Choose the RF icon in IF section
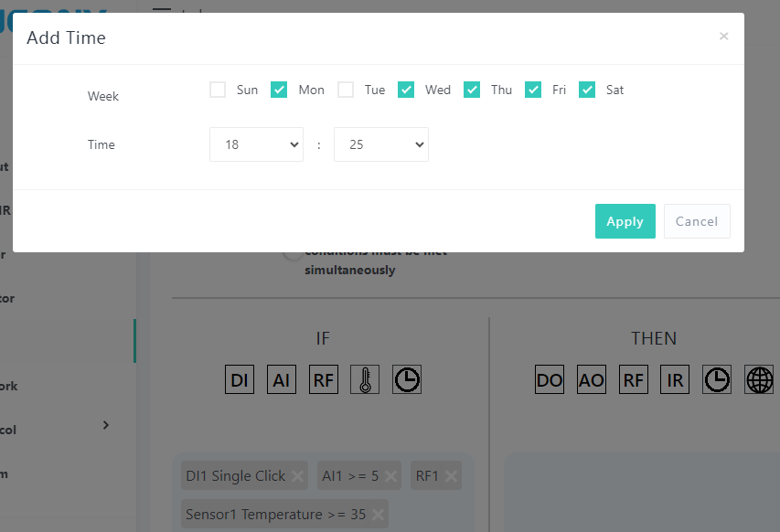780x532 pixels. 324,380
